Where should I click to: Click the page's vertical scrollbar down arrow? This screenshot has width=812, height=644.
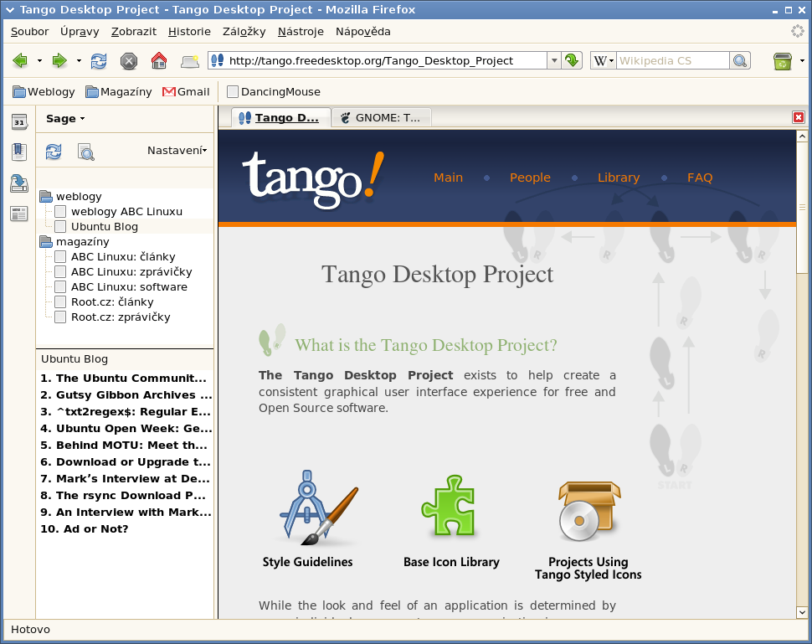click(x=801, y=613)
